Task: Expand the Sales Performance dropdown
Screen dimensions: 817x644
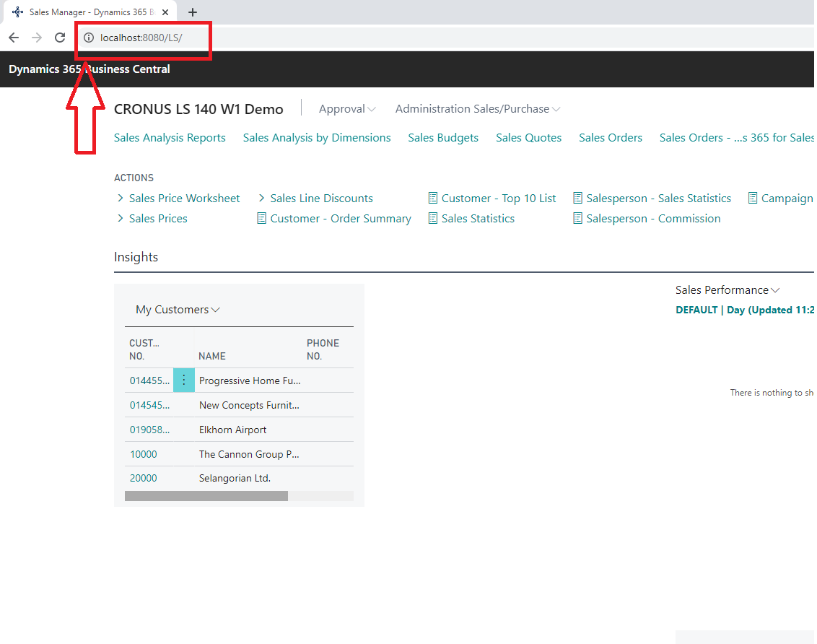Action: coord(728,290)
